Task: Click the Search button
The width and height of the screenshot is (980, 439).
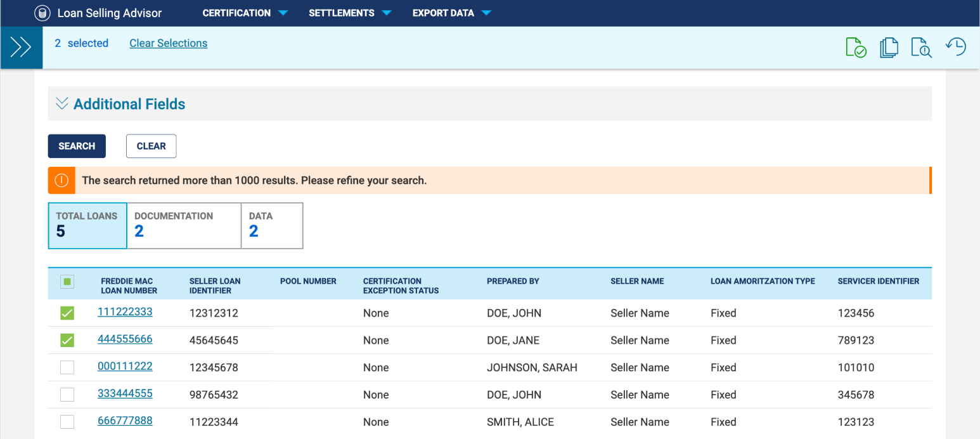Action: pos(77,146)
